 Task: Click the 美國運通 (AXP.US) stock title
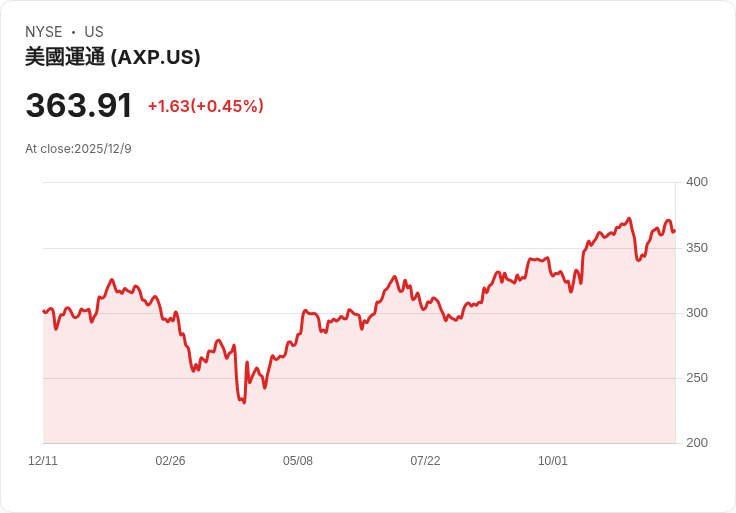click(113, 58)
